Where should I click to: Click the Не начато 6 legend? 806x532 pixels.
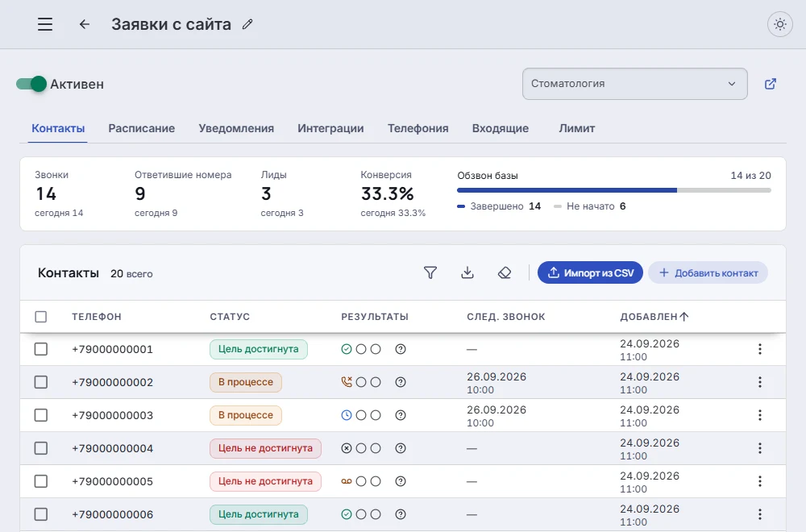click(x=590, y=206)
